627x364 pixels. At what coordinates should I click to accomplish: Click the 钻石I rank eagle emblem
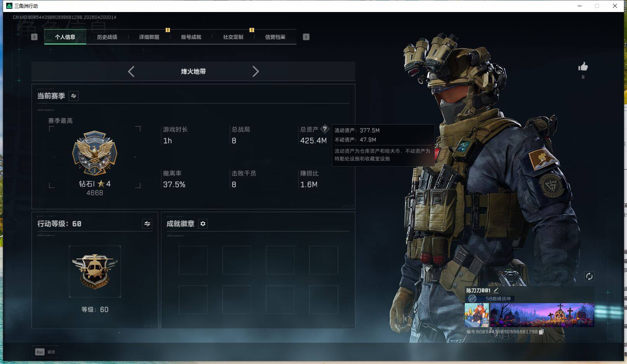pos(95,153)
